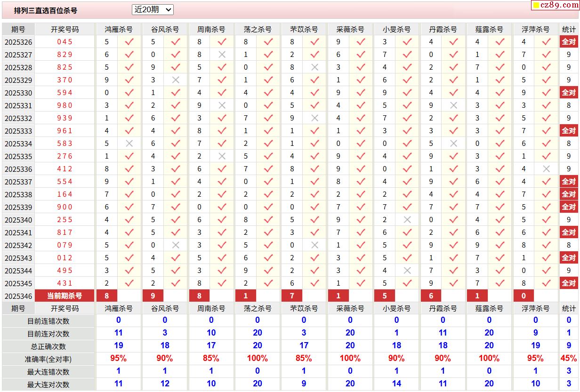This screenshot has height=392, width=580.
Task: Click red badge 9 under 谷风杀号 current row
Action: (x=153, y=296)
